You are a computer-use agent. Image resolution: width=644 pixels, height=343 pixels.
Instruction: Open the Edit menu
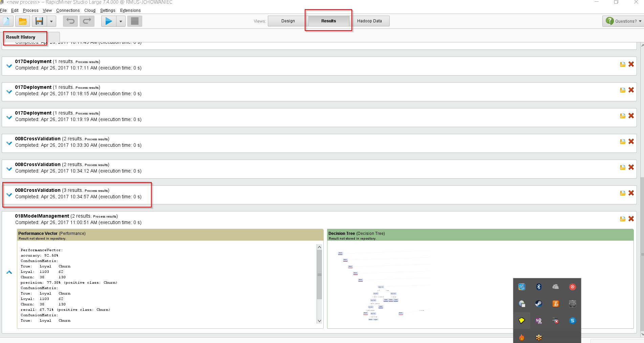point(15,11)
